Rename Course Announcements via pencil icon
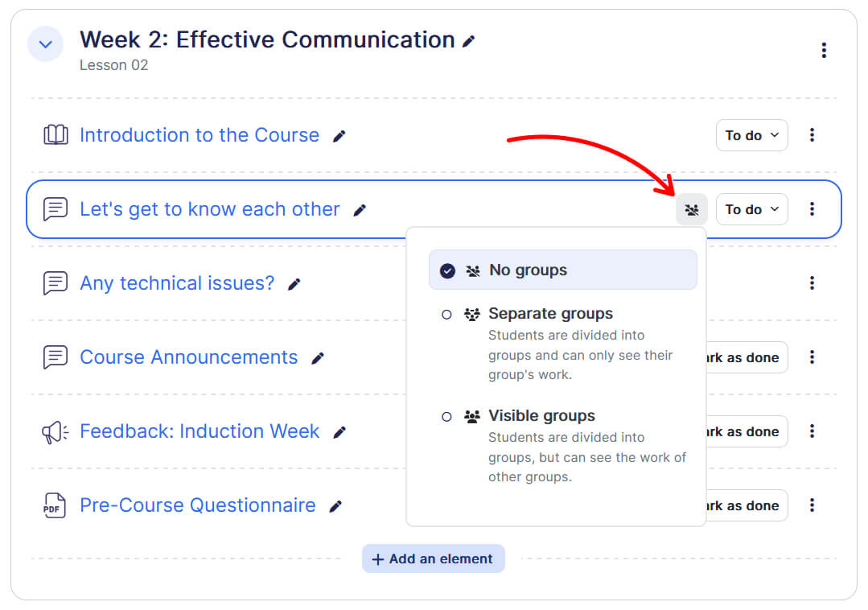The width and height of the screenshot is (868, 610). click(318, 358)
